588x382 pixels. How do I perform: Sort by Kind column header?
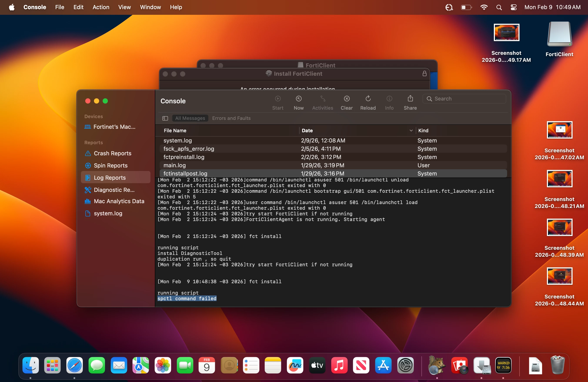click(x=423, y=131)
